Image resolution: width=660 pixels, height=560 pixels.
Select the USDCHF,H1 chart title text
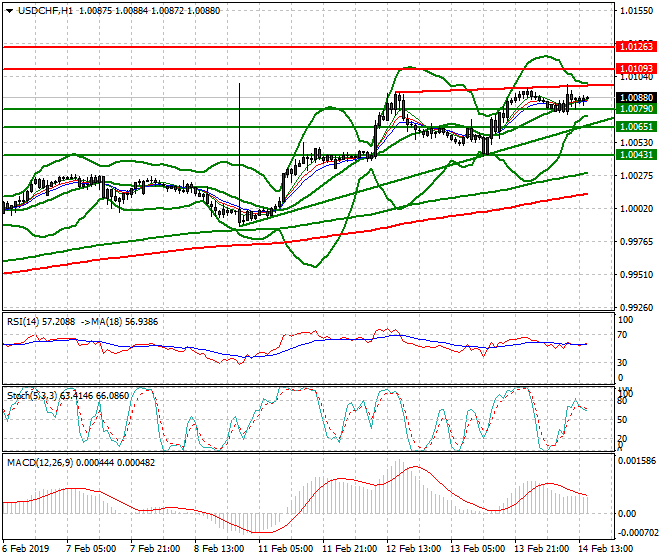[45, 11]
